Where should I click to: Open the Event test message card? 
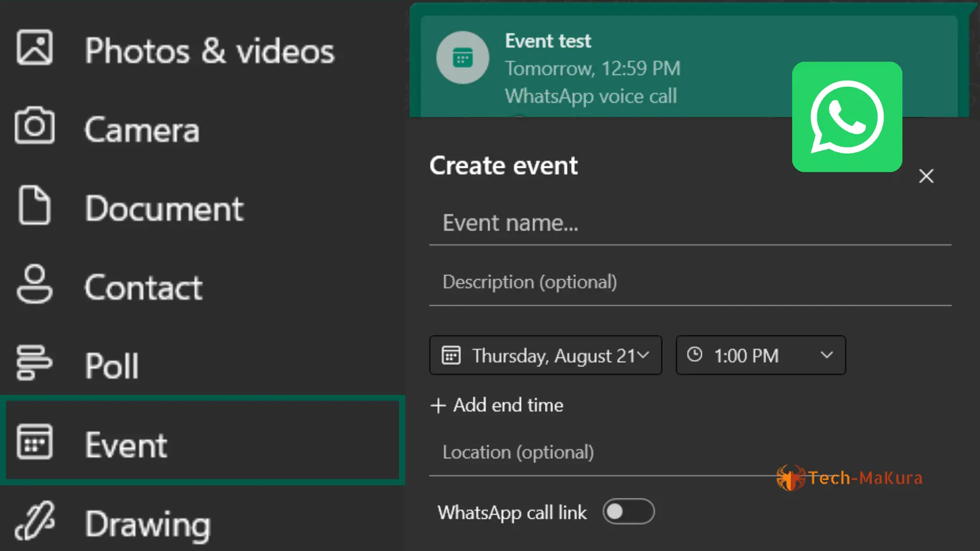coord(689,66)
